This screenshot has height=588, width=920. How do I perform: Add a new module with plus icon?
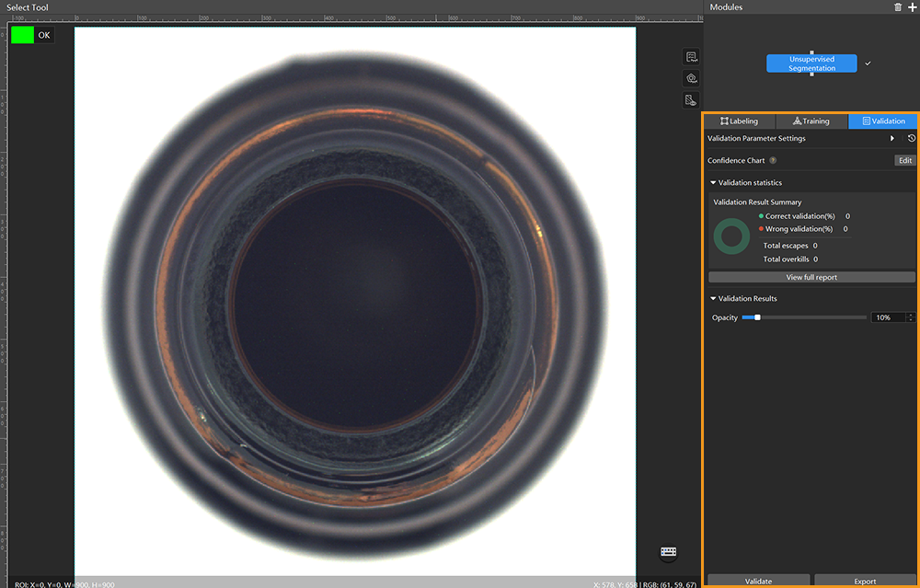coord(912,7)
